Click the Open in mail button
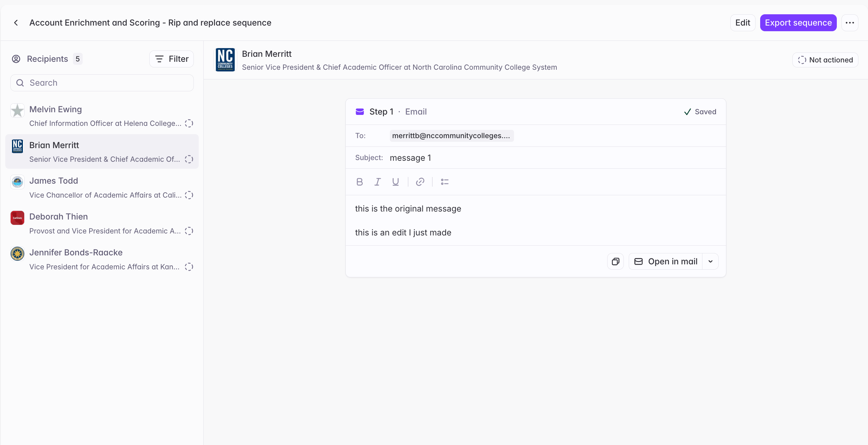The image size is (868, 445). coord(666,261)
